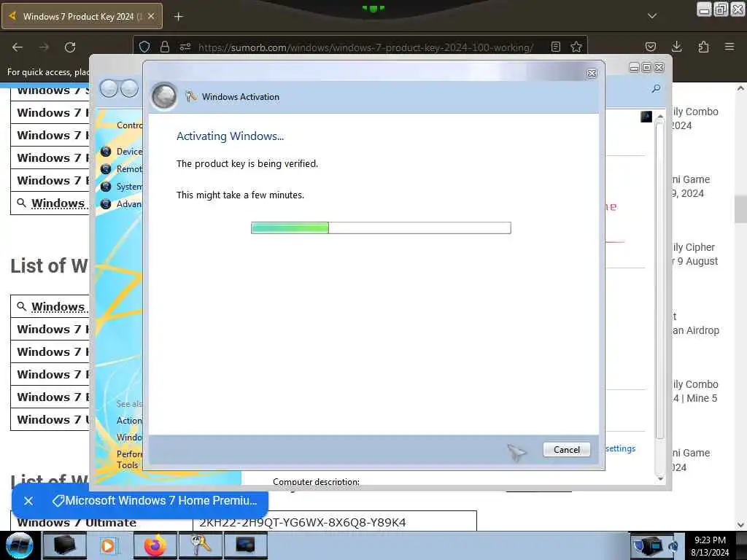Screen dimensions: 747x560
Task: Click the help icon in Control Panel
Action: pyautogui.click(x=646, y=117)
